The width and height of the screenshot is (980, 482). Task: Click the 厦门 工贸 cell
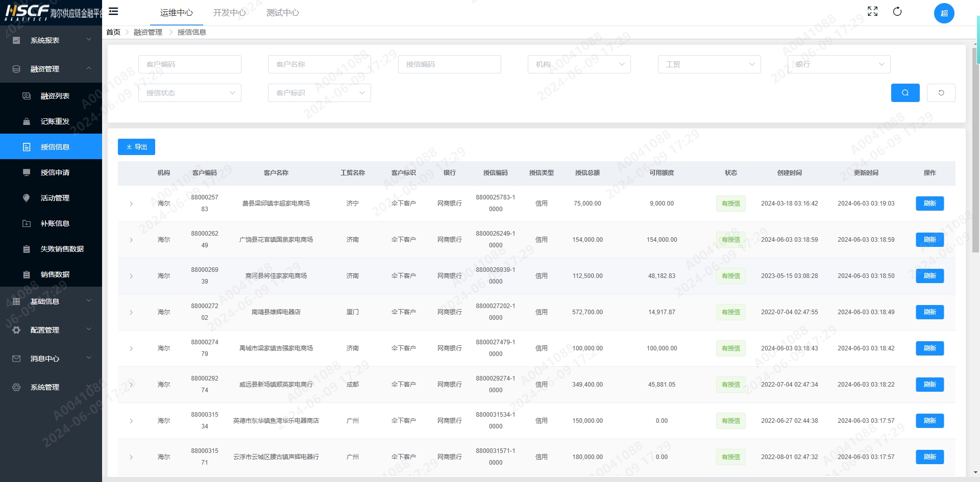353,312
